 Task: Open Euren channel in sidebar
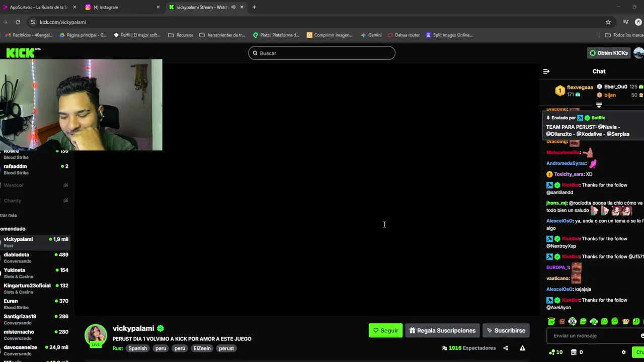point(35,304)
